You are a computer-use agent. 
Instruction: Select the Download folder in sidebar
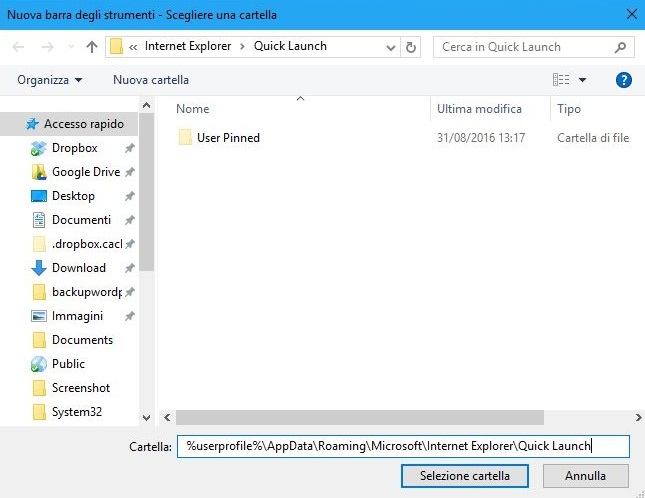pyautogui.click(x=78, y=268)
